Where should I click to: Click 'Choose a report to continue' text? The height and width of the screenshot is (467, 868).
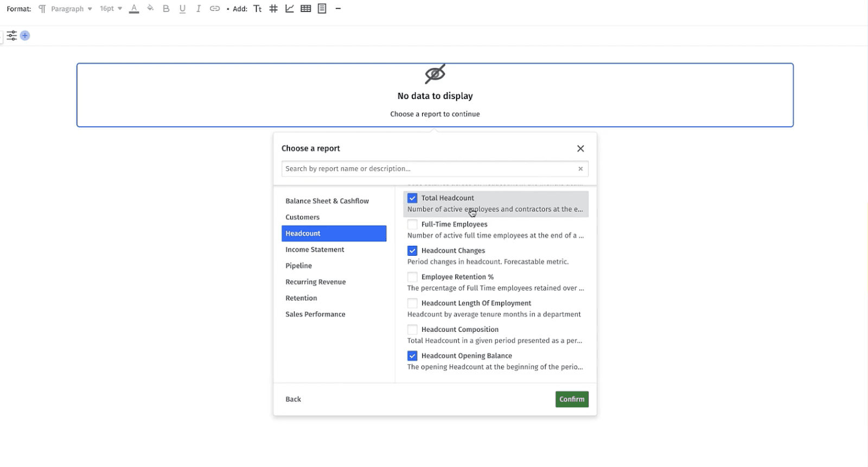435,114
